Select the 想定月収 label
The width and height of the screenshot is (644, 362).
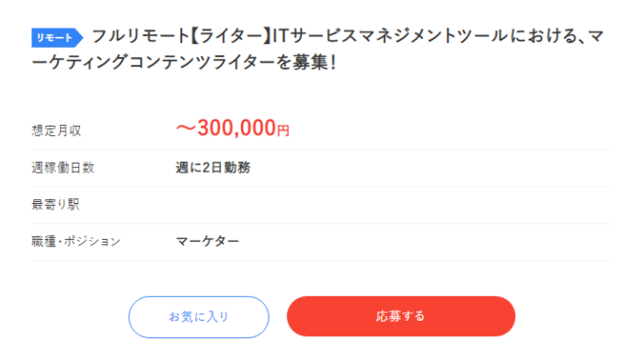[56, 130]
